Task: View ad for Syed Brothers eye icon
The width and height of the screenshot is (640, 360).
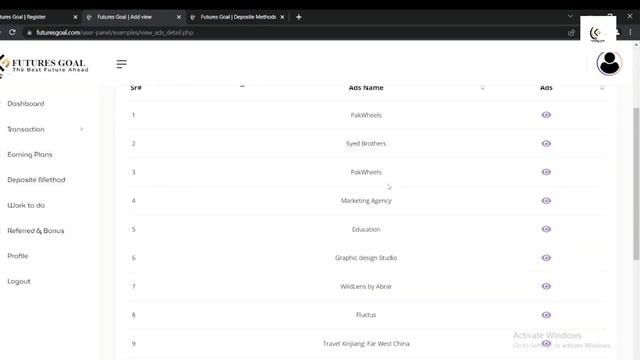Action: (x=546, y=143)
